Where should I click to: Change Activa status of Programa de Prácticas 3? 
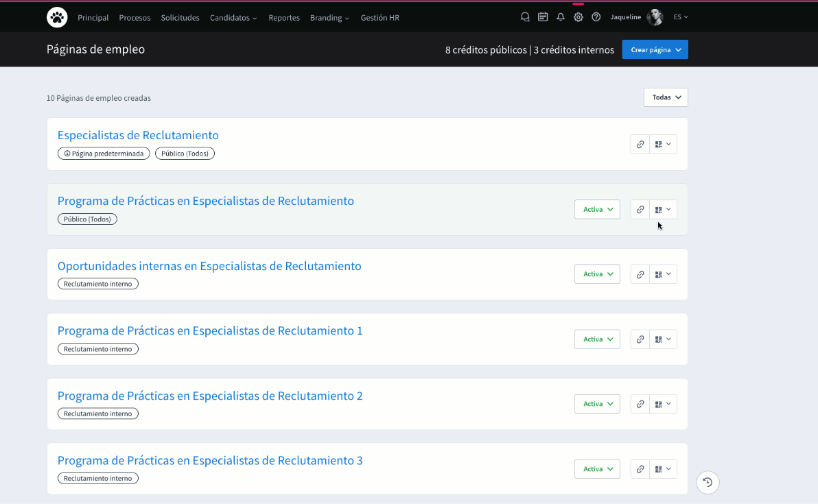pyautogui.click(x=596, y=468)
